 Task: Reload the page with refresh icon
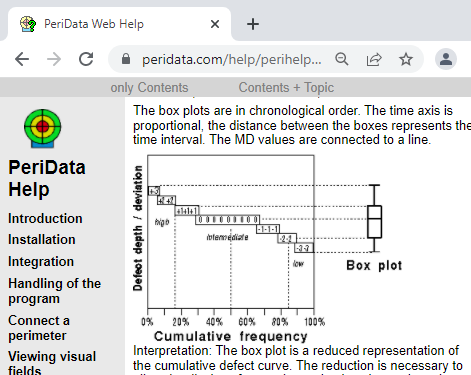click(x=86, y=59)
